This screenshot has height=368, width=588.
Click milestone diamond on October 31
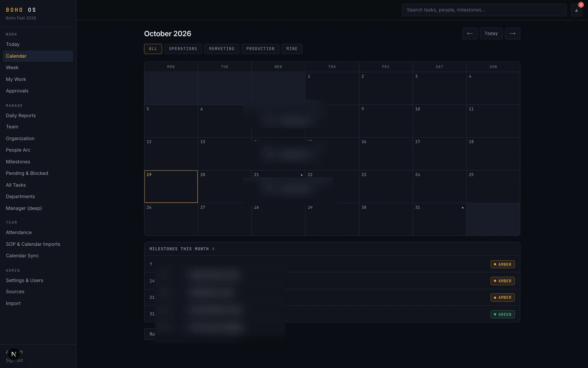pyautogui.click(x=463, y=208)
